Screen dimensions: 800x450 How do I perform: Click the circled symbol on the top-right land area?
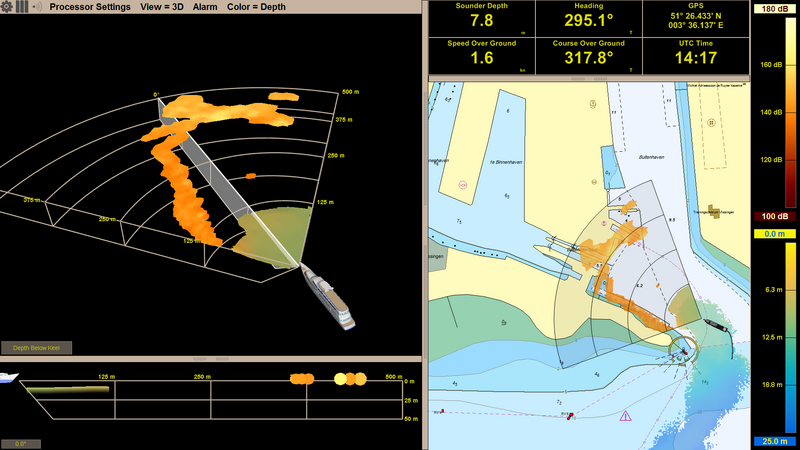[x=711, y=123]
